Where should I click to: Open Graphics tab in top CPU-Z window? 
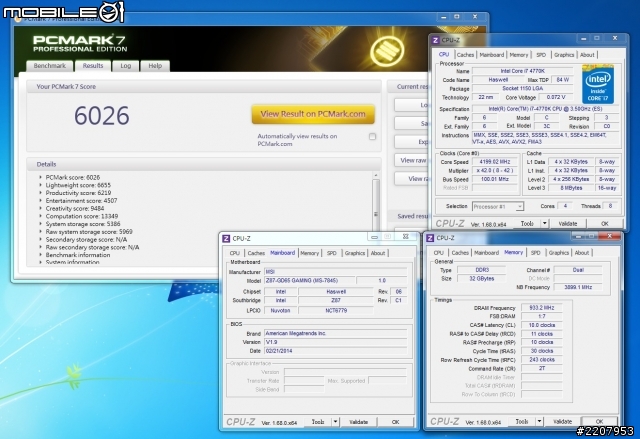coord(564,55)
